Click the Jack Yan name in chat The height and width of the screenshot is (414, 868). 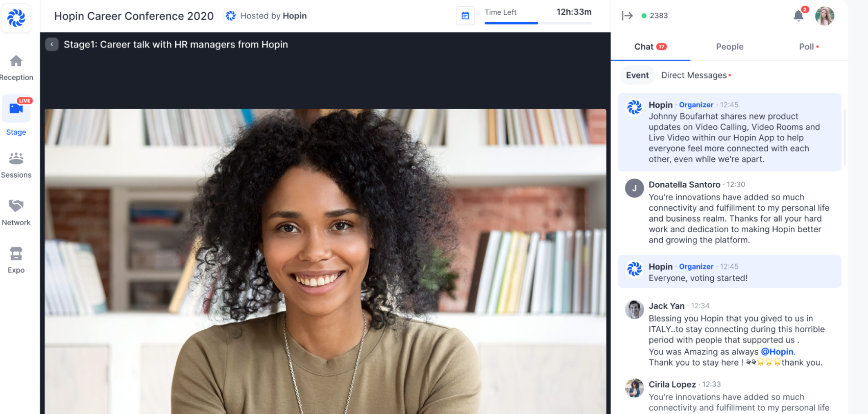click(x=666, y=306)
